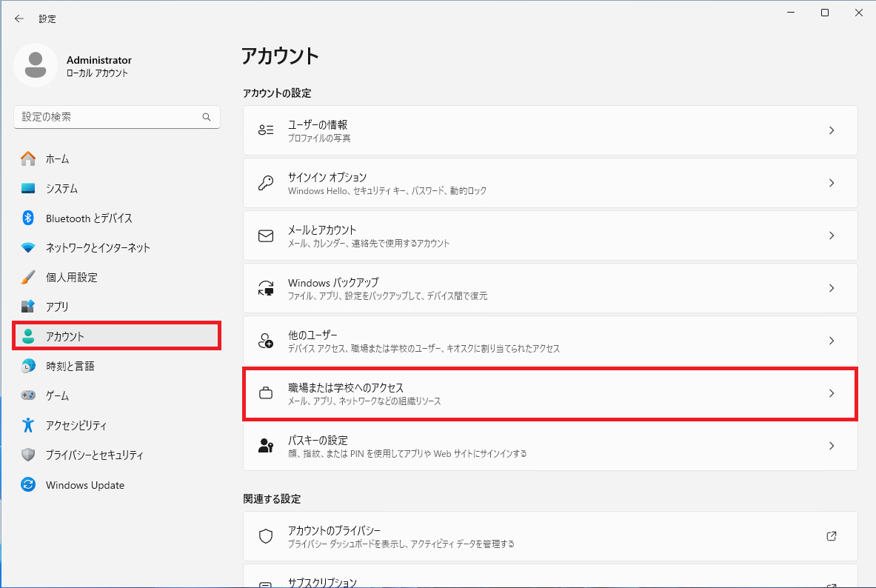
Task: Go to ホーム in the sidebar
Action: (117, 158)
